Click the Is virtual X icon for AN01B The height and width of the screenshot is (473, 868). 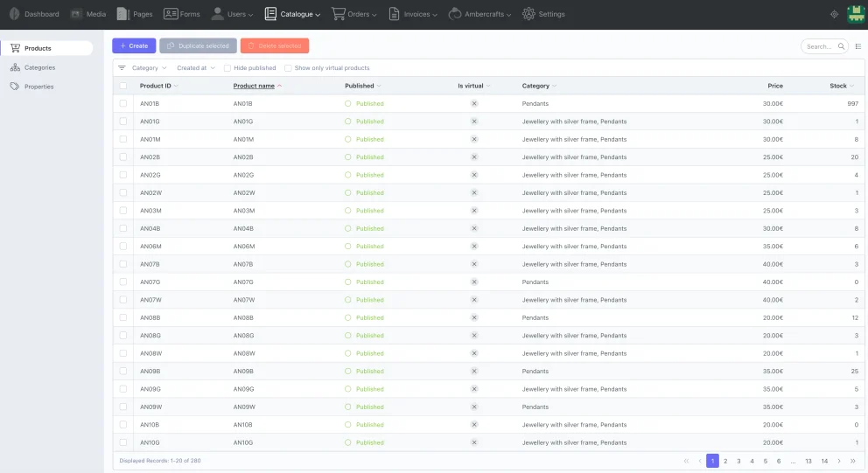pyautogui.click(x=474, y=103)
